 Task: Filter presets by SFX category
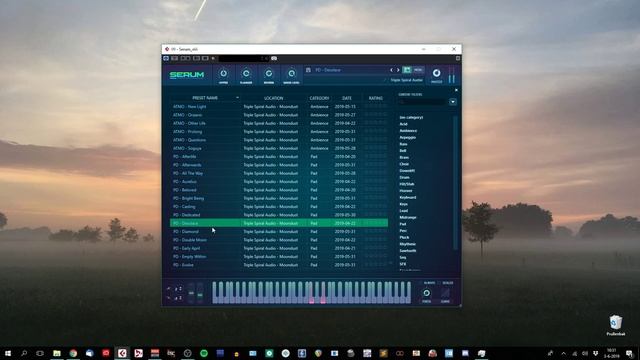pyautogui.click(x=402, y=264)
